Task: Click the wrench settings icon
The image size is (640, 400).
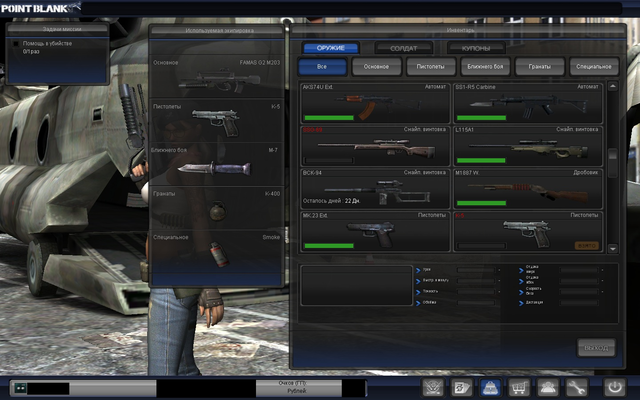Action: (x=577, y=388)
